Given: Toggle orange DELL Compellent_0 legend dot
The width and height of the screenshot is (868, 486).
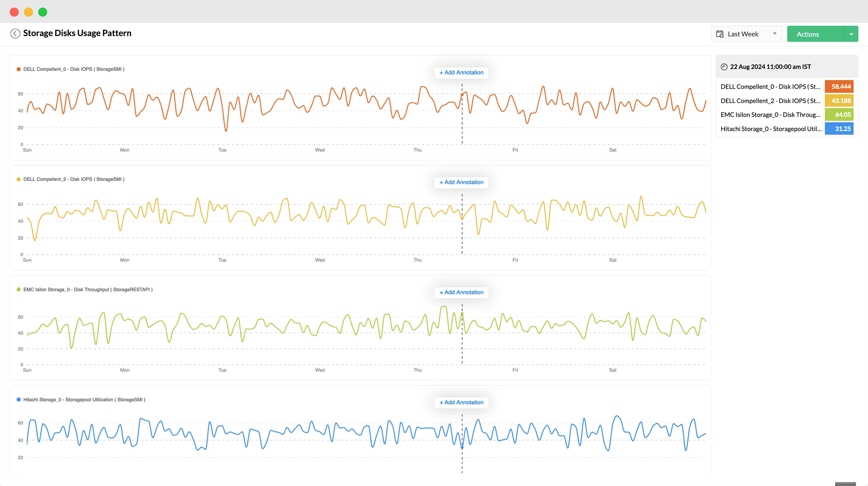Looking at the screenshot, I should click(x=19, y=69).
